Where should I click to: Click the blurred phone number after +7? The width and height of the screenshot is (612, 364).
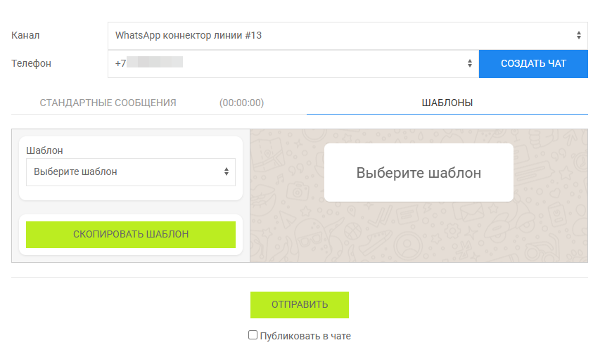(155, 62)
